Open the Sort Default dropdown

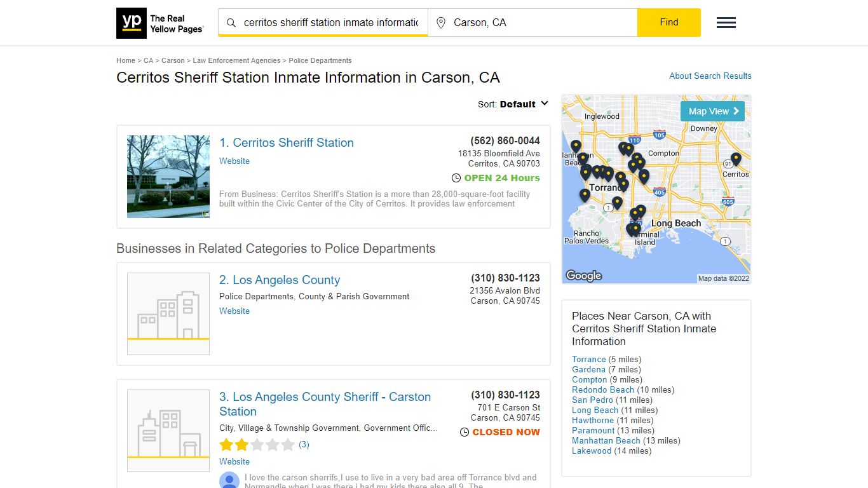[513, 104]
